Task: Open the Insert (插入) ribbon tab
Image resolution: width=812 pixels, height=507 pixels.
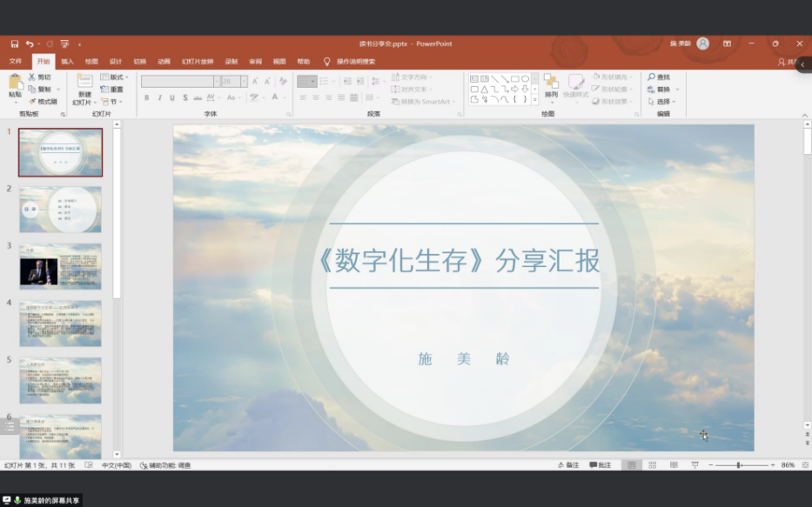Action: 67,62
